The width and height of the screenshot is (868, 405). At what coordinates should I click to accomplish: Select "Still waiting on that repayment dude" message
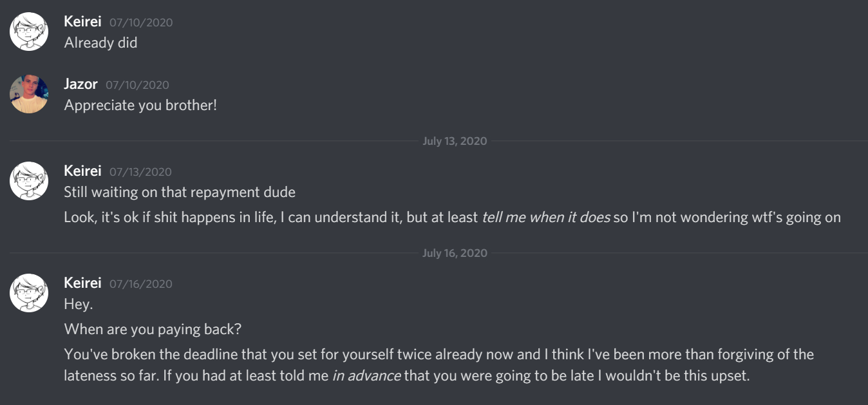(180, 192)
